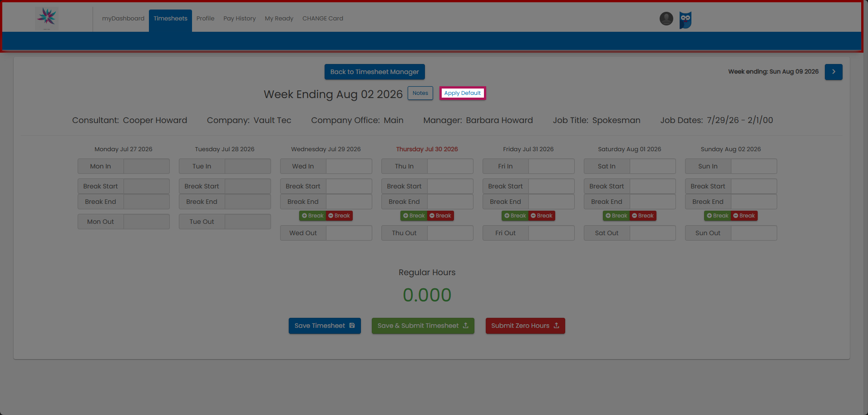Add a break for Sunday
This screenshot has height=415, width=868.
tap(717, 216)
